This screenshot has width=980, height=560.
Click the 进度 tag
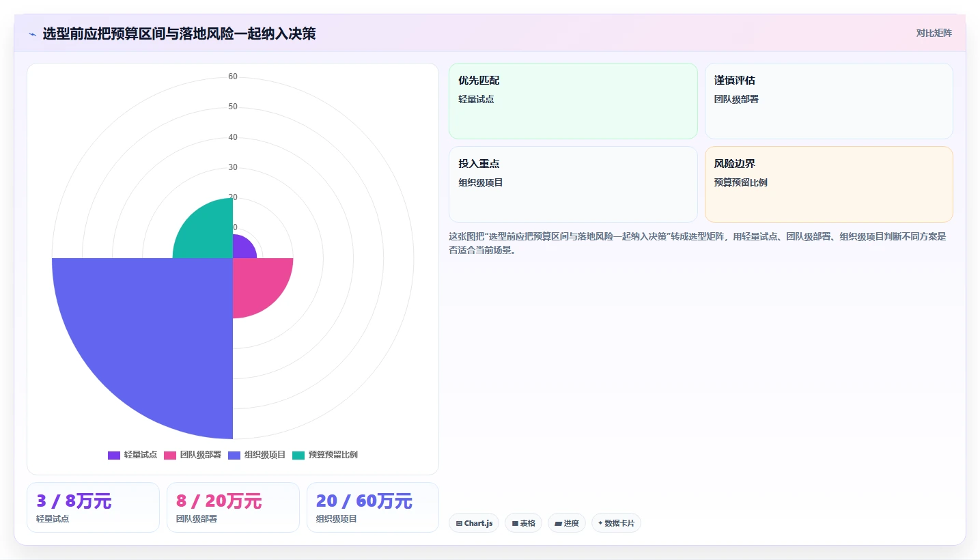(x=567, y=523)
